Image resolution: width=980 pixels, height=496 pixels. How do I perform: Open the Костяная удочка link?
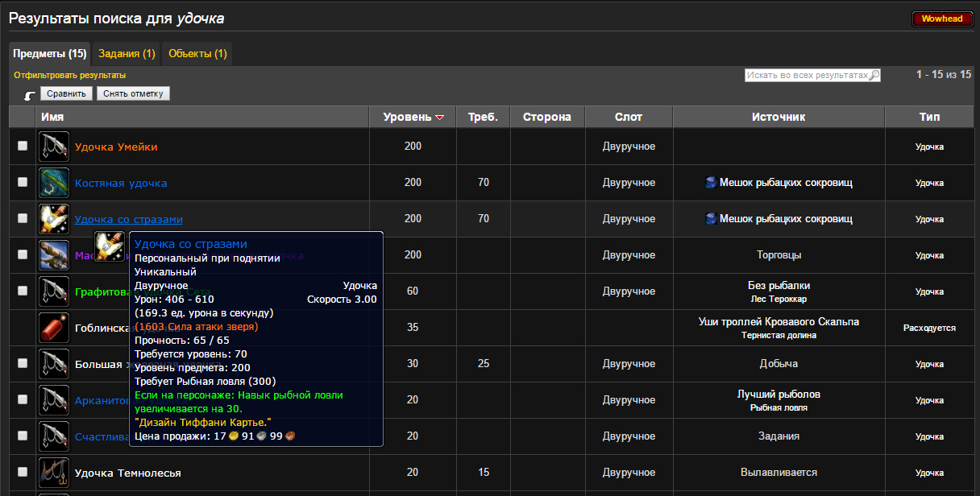point(121,183)
